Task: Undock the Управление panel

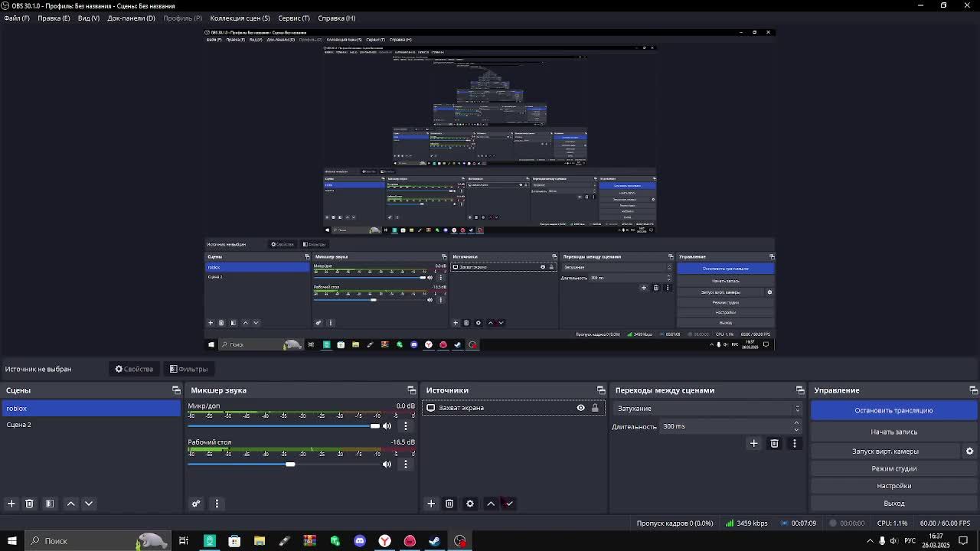Action: (973, 390)
